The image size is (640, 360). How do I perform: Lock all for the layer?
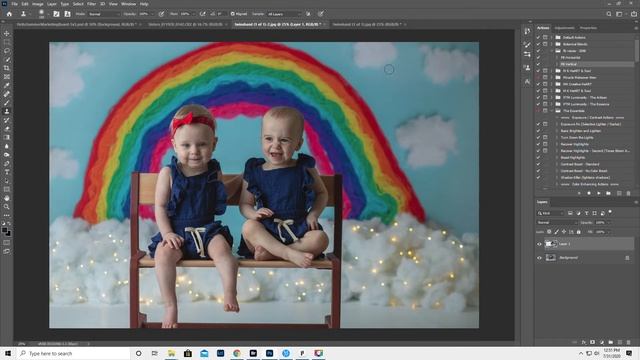tap(578, 232)
